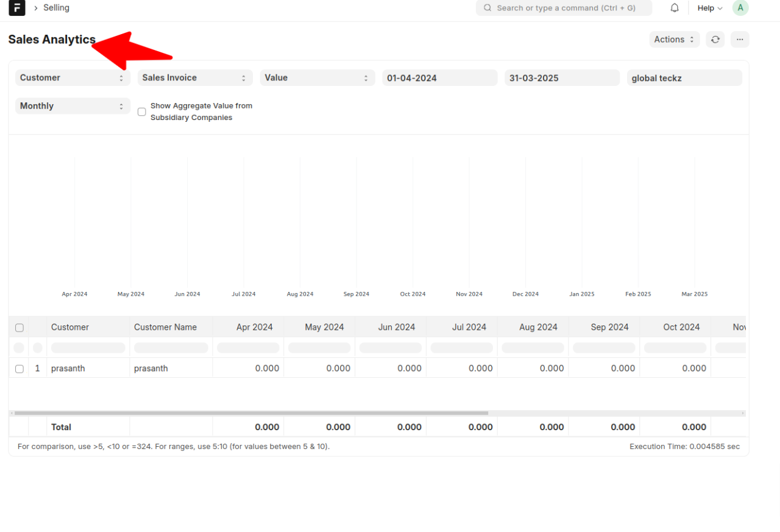Sort by the Customer column header
This screenshot has width=780, height=532.
tap(88, 327)
